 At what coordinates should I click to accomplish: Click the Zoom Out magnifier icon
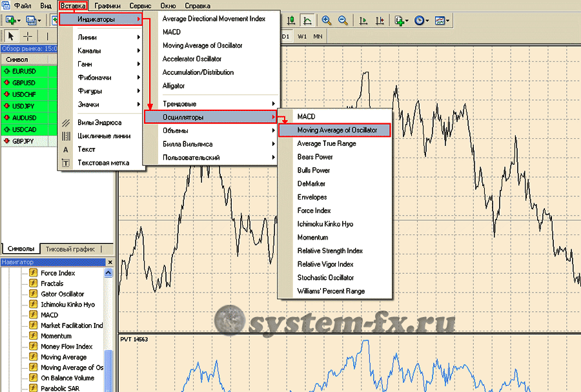tap(342, 21)
